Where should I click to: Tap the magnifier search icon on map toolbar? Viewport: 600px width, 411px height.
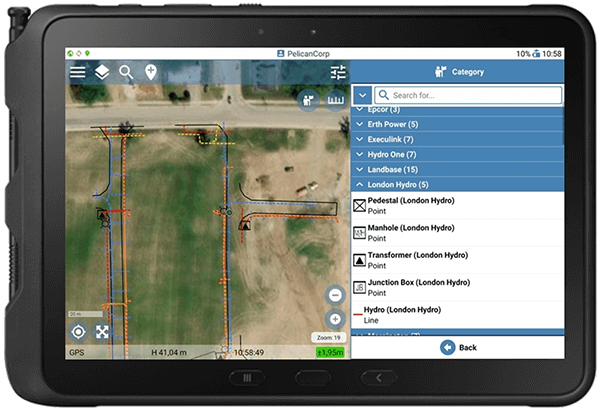tap(126, 72)
